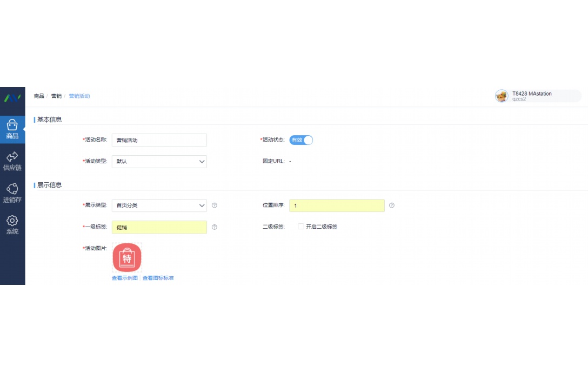Open the 供应链 section from the sidebar
588x372 pixels.
click(x=12, y=160)
